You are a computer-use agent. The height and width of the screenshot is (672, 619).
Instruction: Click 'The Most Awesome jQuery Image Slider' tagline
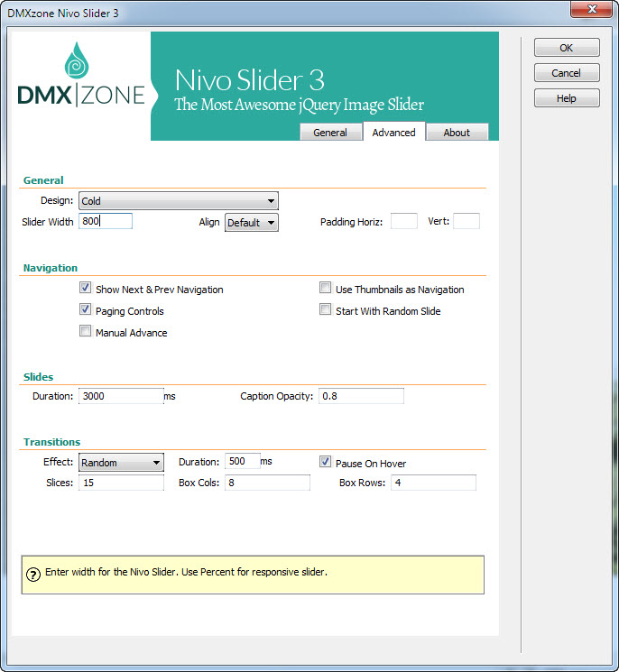(300, 105)
